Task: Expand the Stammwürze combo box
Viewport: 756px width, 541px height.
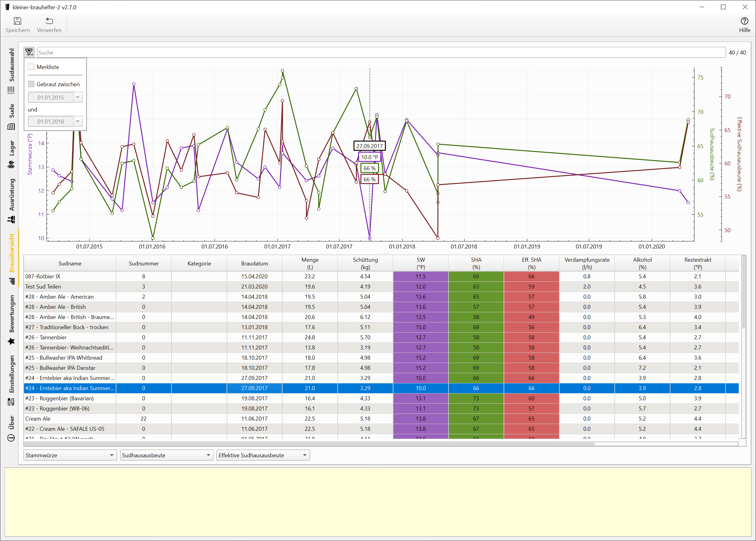Action: pos(70,455)
